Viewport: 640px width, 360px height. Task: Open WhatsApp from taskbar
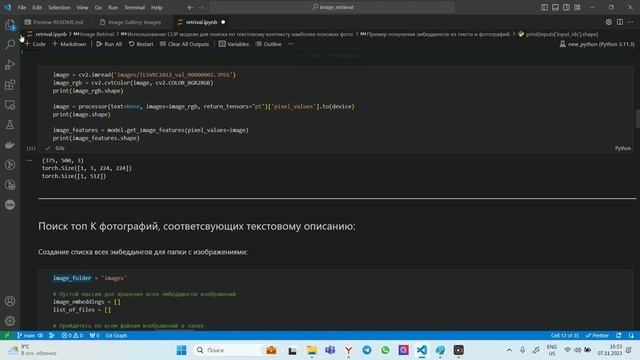[385, 350]
